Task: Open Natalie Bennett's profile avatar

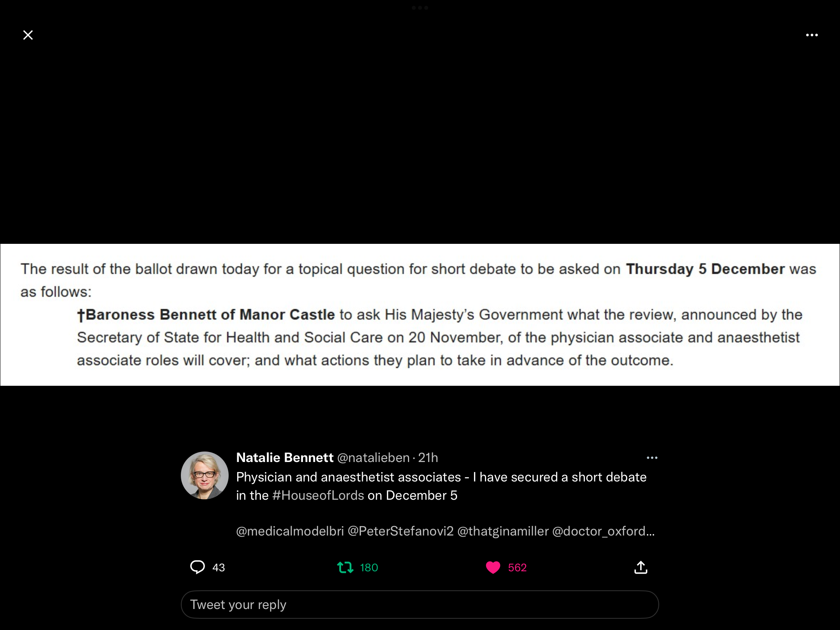Action: (x=205, y=475)
